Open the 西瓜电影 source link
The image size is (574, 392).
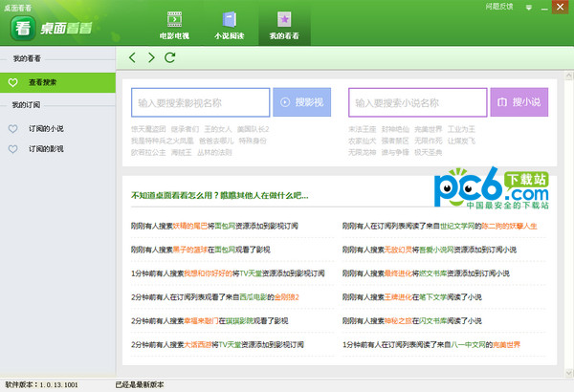254,296
